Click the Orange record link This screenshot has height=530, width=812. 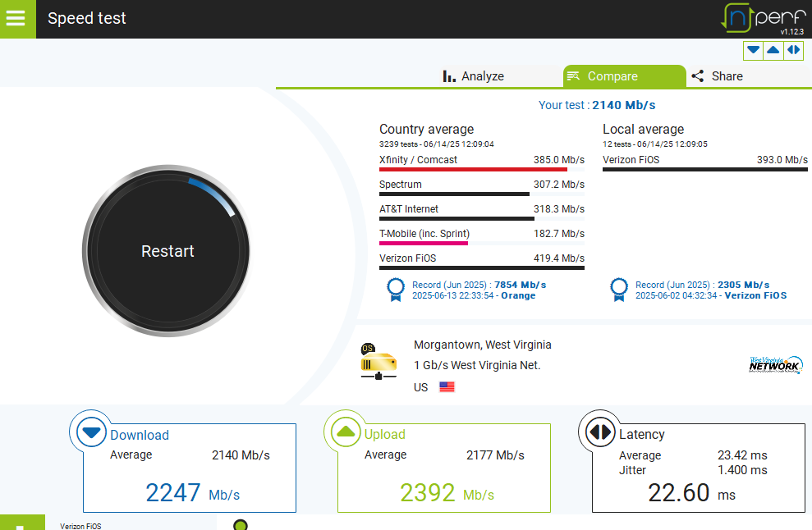click(x=479, y=290)
